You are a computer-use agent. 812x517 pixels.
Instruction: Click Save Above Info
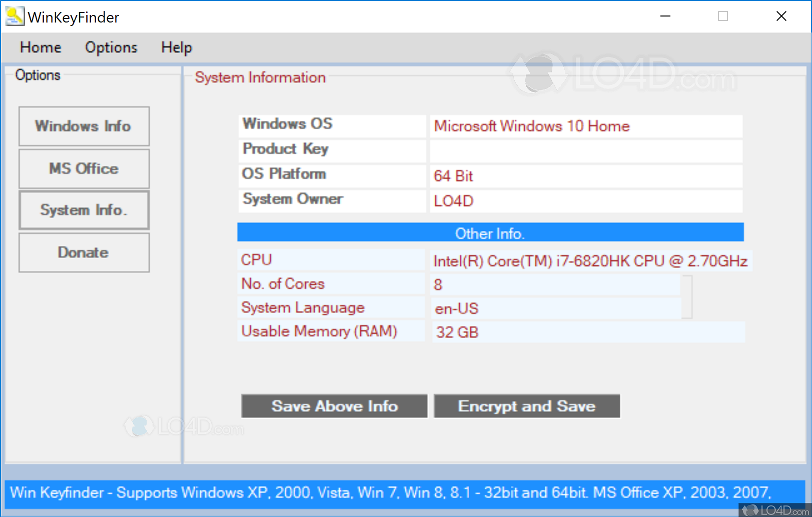click(x=333, y=406)
